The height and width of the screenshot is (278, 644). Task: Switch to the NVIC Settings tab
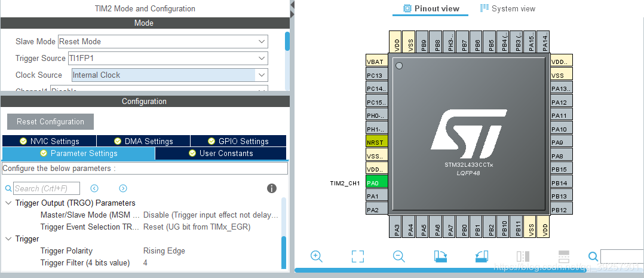pyautogui.click(x=49, y=141)
